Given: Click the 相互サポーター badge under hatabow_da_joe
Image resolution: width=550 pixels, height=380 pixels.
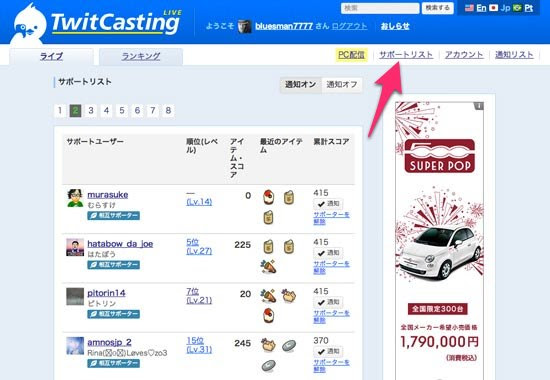Looking at the screenshot, I should point(114,265).
